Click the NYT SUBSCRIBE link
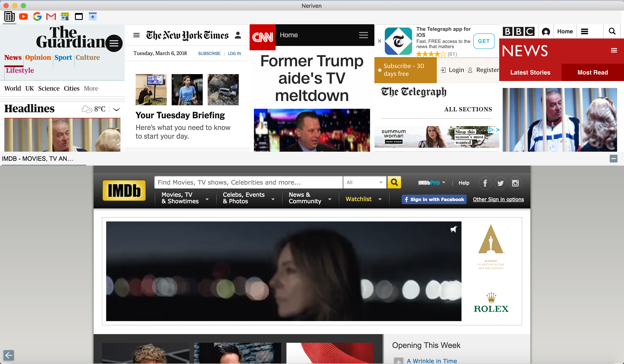This screenshot has height=364, width=624. tap(209, 54)
